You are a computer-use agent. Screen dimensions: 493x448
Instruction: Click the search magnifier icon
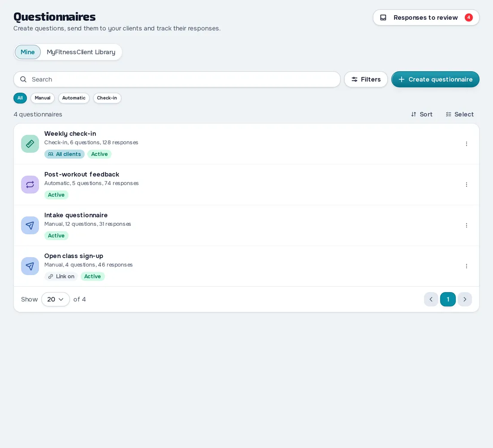(x=23, y=79)
